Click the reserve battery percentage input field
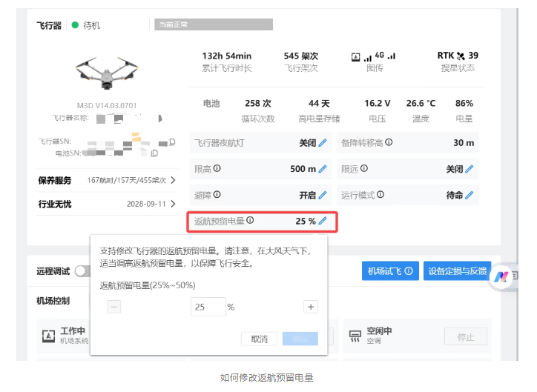Viewport: 537px width, 392px height. pos(208,307)
